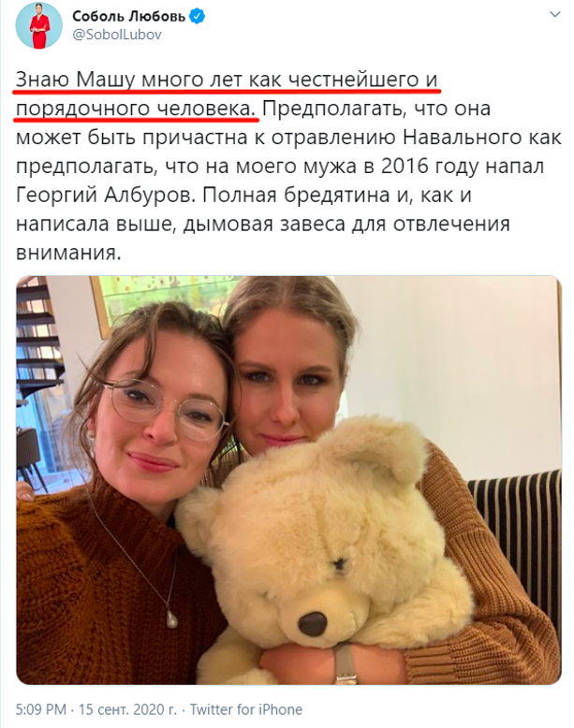Click the name Георгий Албуров in the tweet
The width and height of the screenshot is (574, 728).
click(103, 195)
